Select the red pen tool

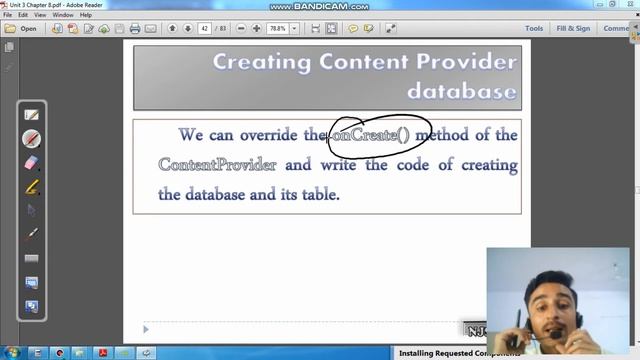point(31,139)
